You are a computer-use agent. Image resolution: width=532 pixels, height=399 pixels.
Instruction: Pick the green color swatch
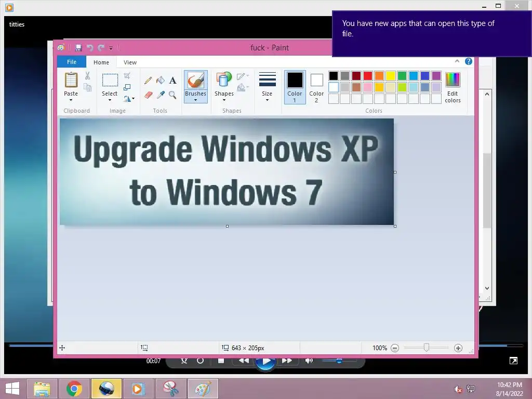[402, 76]
